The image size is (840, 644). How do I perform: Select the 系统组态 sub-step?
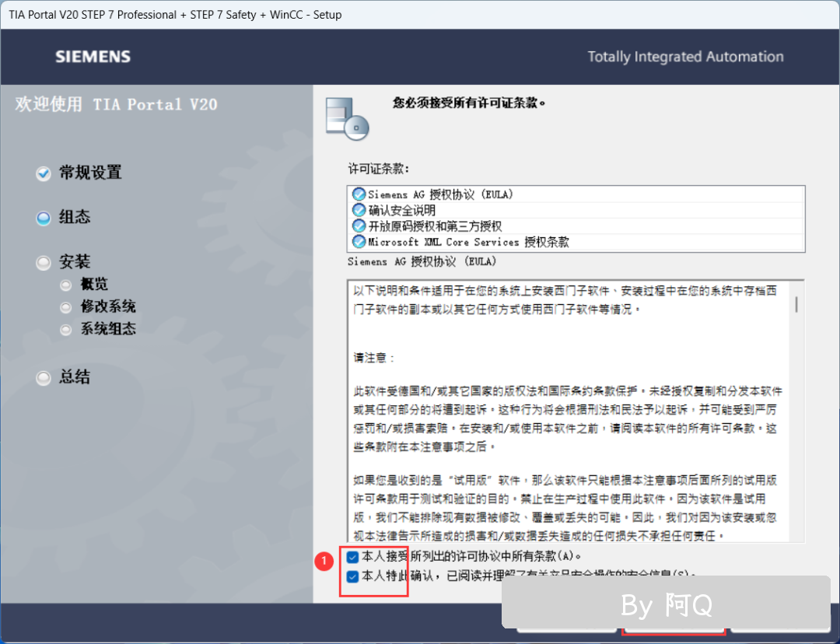click(108, 328)
